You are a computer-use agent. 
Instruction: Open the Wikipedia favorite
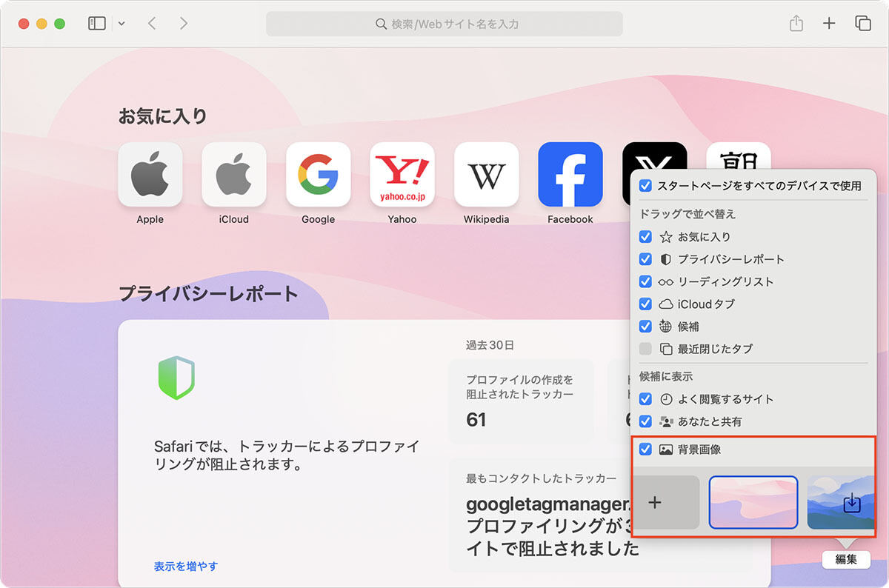[487, 175]
